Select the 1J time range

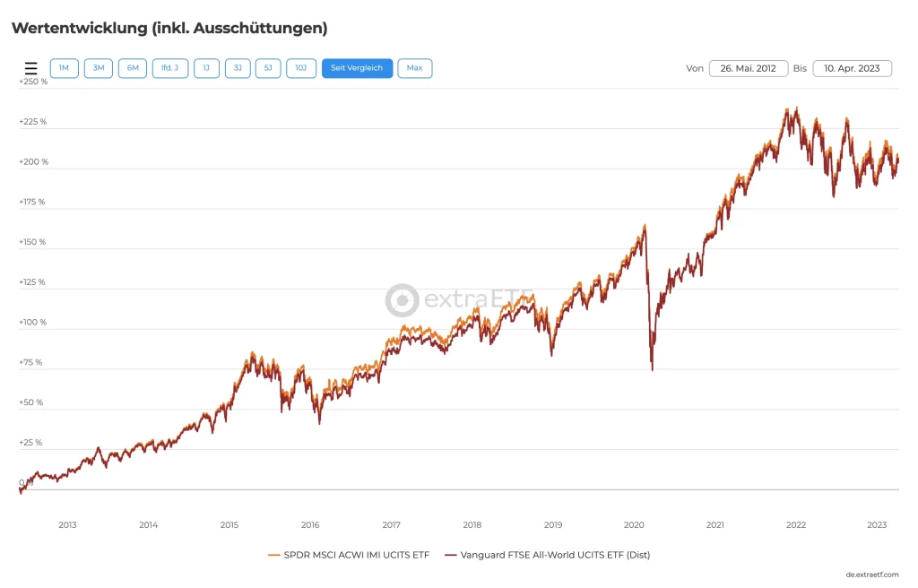[206, 68]
